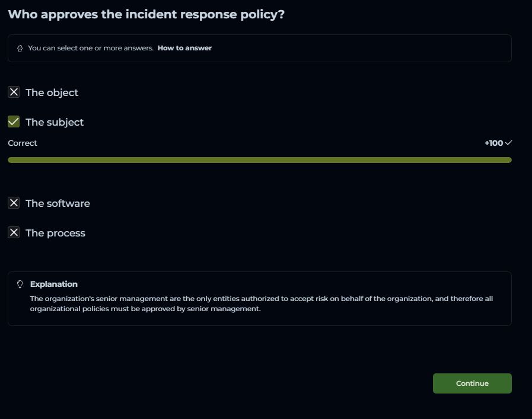Click the Explanation heading
The image size is (532, 419).
[x=54, y=284]
